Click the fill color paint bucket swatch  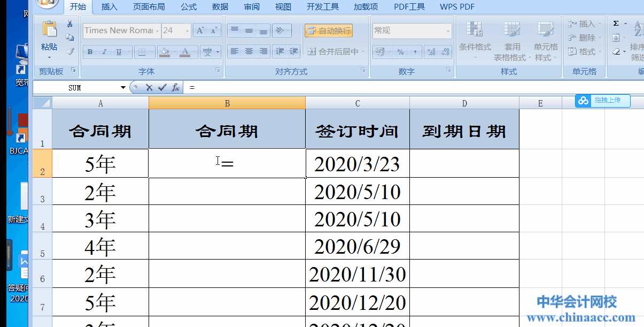(x=165, y=52)
